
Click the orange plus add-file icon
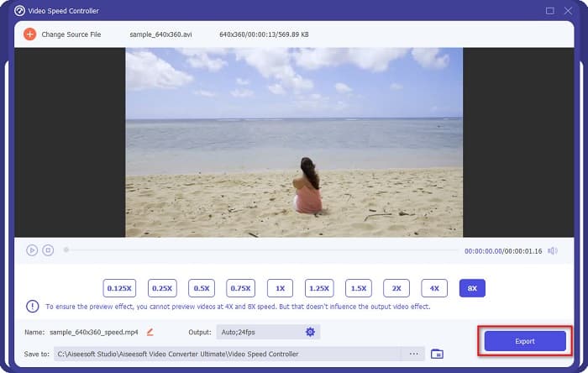click(x=29, y=34)
